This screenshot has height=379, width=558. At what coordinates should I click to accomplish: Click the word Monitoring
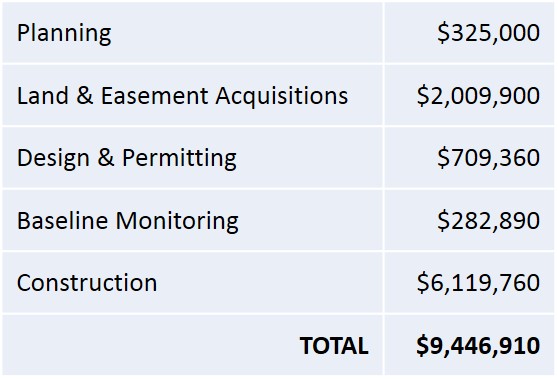pos(177,221)
